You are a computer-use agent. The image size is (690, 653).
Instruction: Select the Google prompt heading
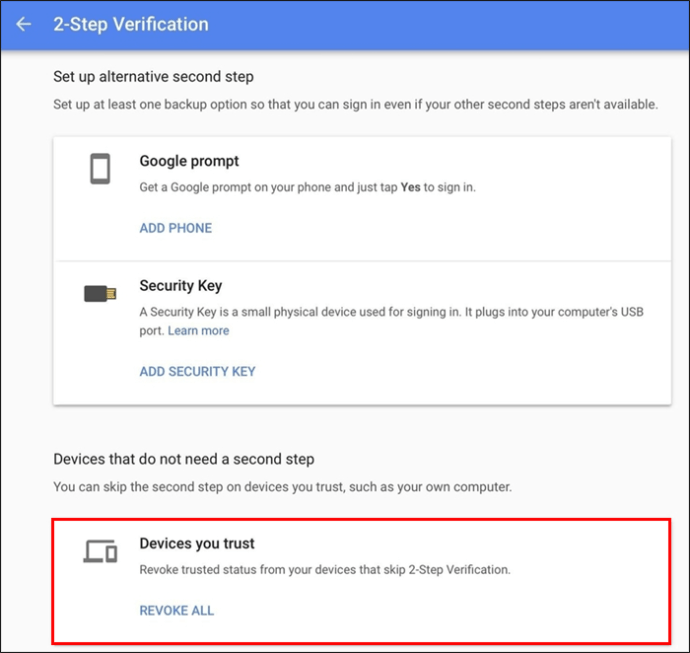click(189, 161)
